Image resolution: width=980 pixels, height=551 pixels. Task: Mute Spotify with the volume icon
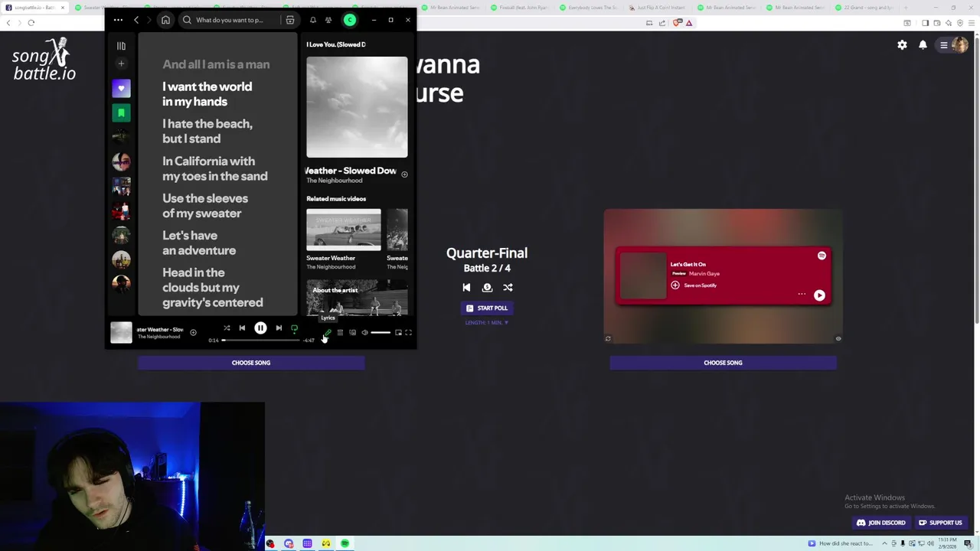click(364, 333)
